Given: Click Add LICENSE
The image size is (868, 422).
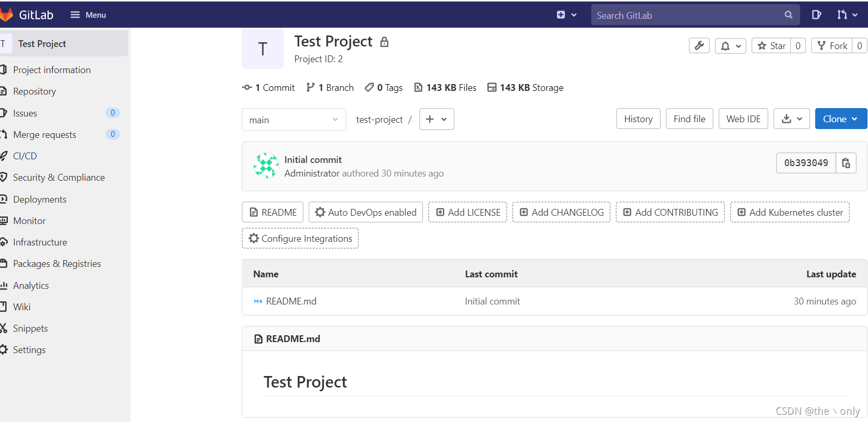Looking at the screenshot, I should [467, 212].
